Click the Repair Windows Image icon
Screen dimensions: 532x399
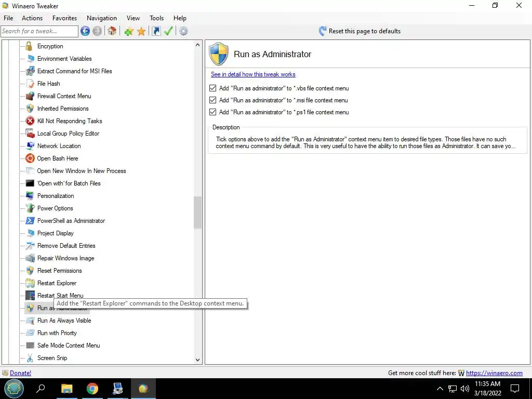[30, 258]
